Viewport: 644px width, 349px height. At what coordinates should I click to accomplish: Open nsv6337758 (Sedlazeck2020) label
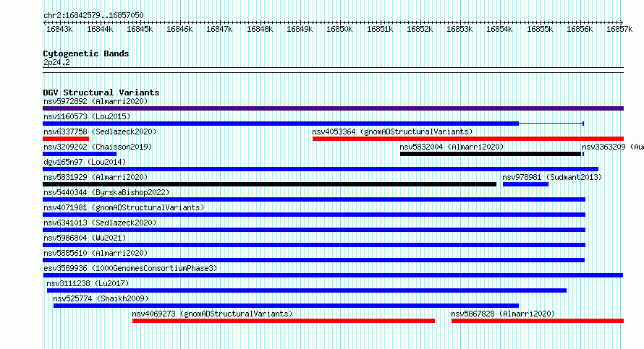coord(100,132)
